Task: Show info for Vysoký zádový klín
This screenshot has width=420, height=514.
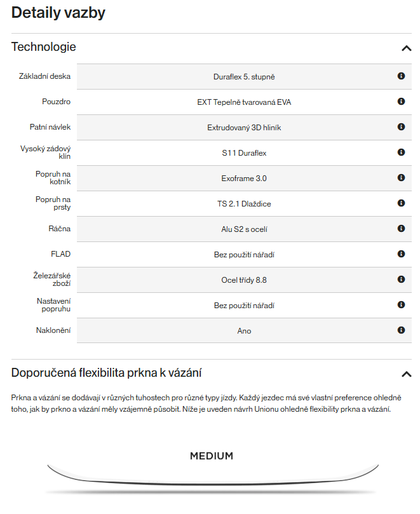Action: click(401, 152)
